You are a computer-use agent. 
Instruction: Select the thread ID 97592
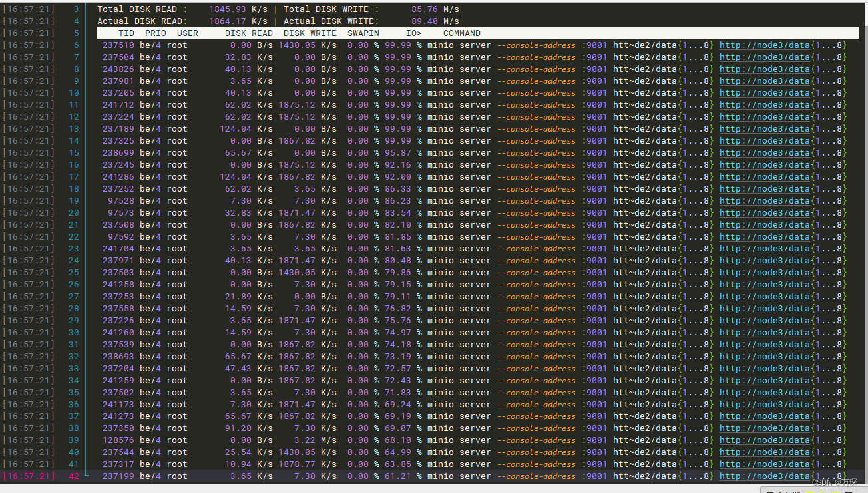click(x=121, y=237)
